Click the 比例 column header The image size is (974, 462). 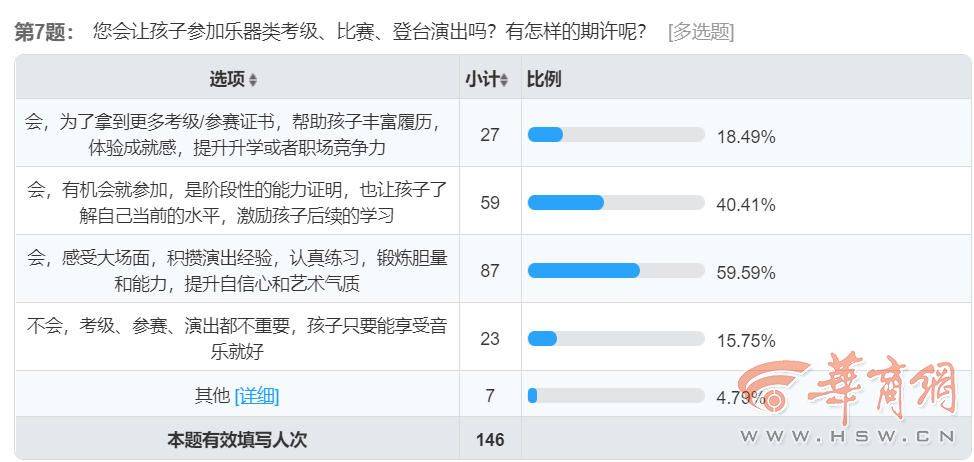click(x=544, y=78)
